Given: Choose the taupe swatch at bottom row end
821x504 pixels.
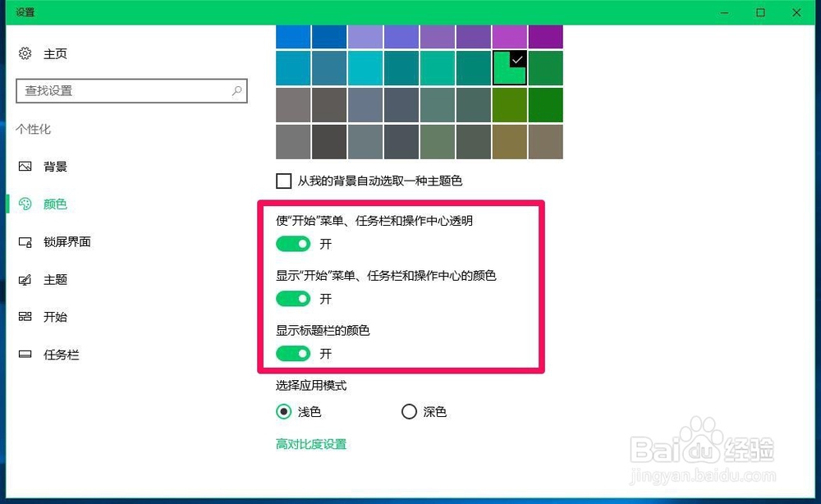Looking at the screenshot, I should coord(546,141).
